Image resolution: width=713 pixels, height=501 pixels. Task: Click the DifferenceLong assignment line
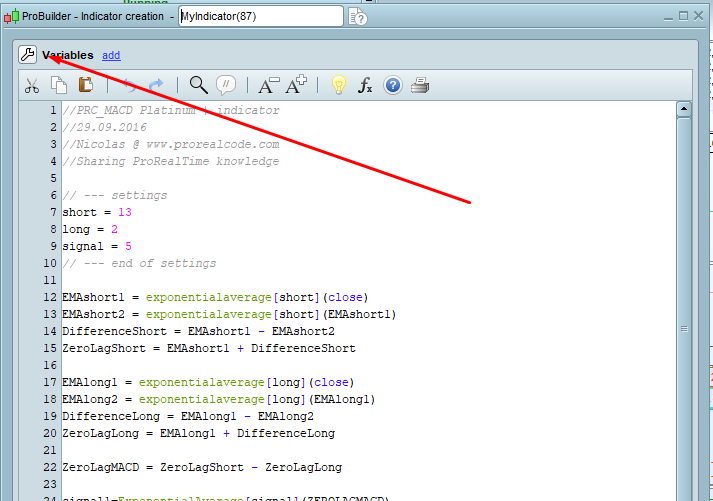(188, 416)
